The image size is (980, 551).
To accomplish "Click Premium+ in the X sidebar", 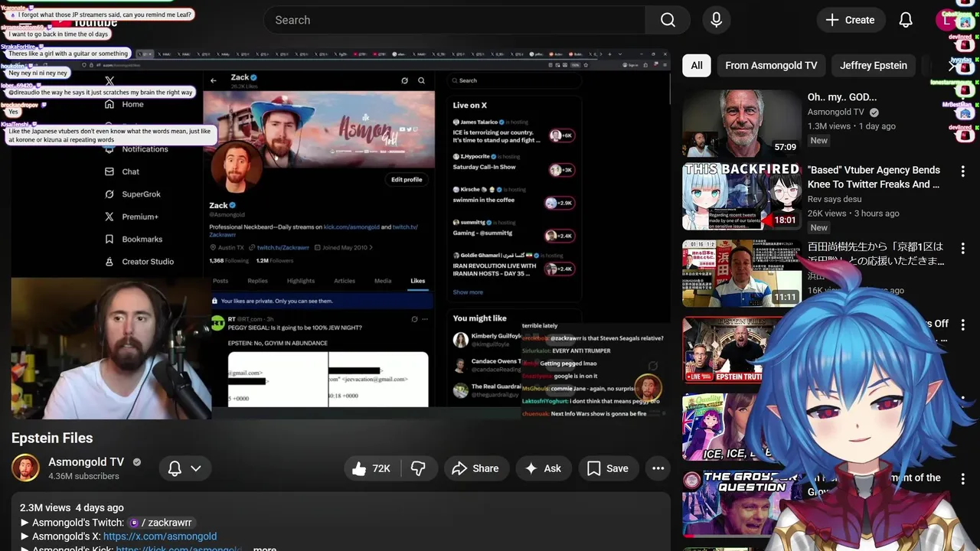I will point(131,217).
